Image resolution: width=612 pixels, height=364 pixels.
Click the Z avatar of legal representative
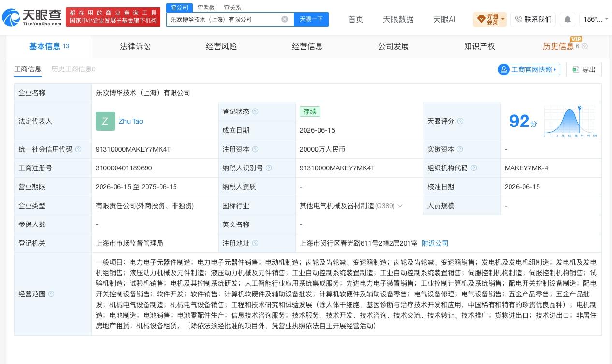(105, 121)
